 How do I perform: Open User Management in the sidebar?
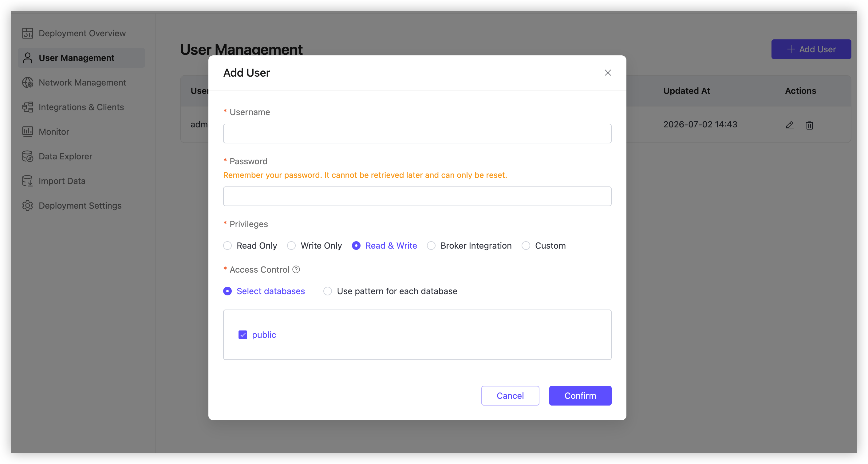81,58
